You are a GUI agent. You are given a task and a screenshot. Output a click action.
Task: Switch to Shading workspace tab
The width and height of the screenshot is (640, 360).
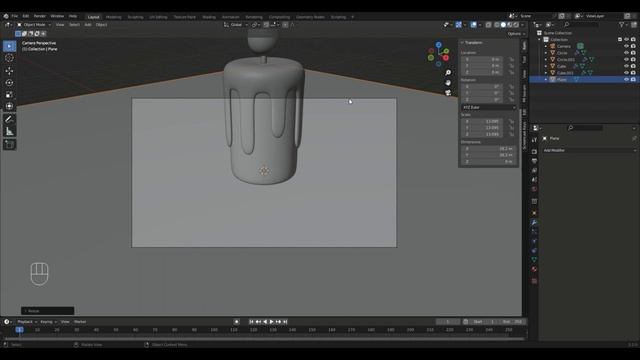click(209, 17)
